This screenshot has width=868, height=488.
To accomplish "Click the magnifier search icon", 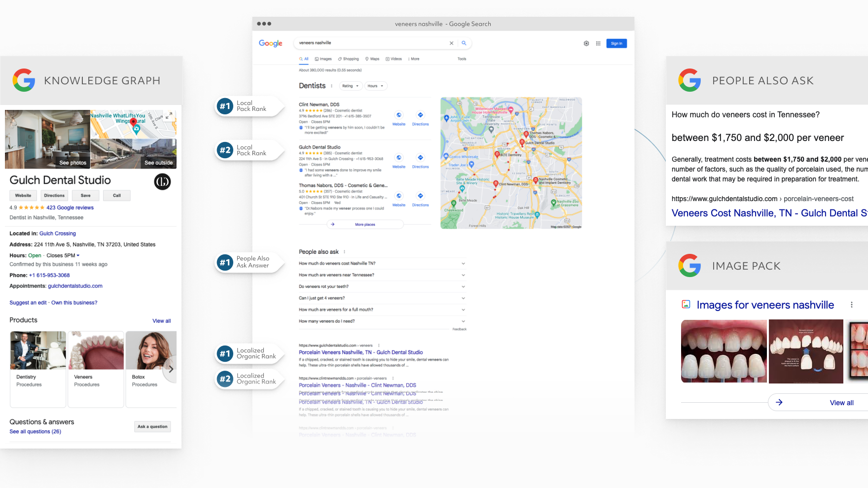I will tap(464, 43).
